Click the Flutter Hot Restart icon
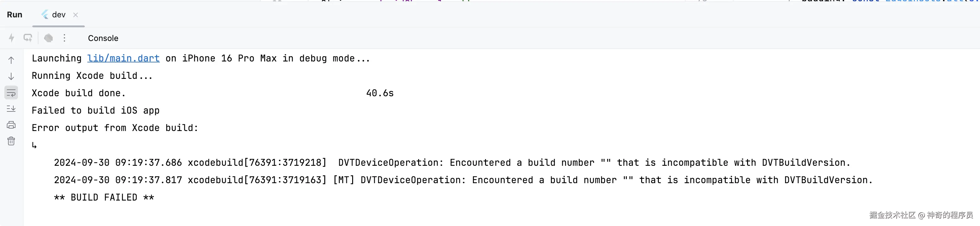Image resolution: width=980 pixels, height=226 pixels. 28,38
